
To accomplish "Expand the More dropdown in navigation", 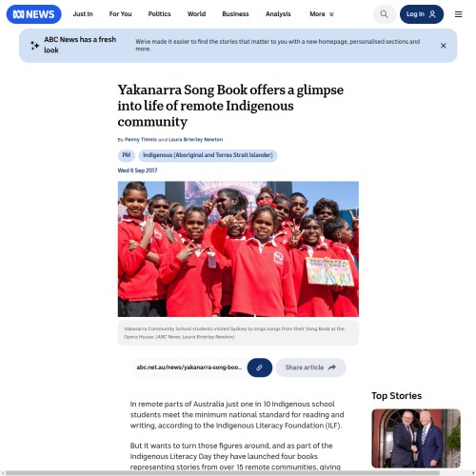I will tap(322, 14).
